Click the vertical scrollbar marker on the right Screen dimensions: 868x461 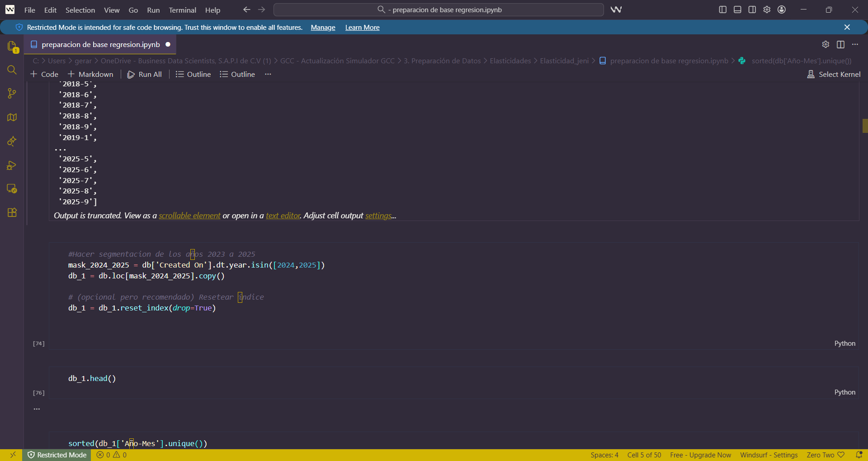(865, 126)
